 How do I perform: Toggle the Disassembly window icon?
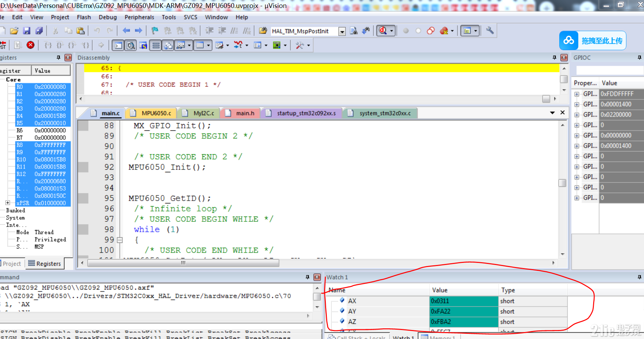(131, 45)
